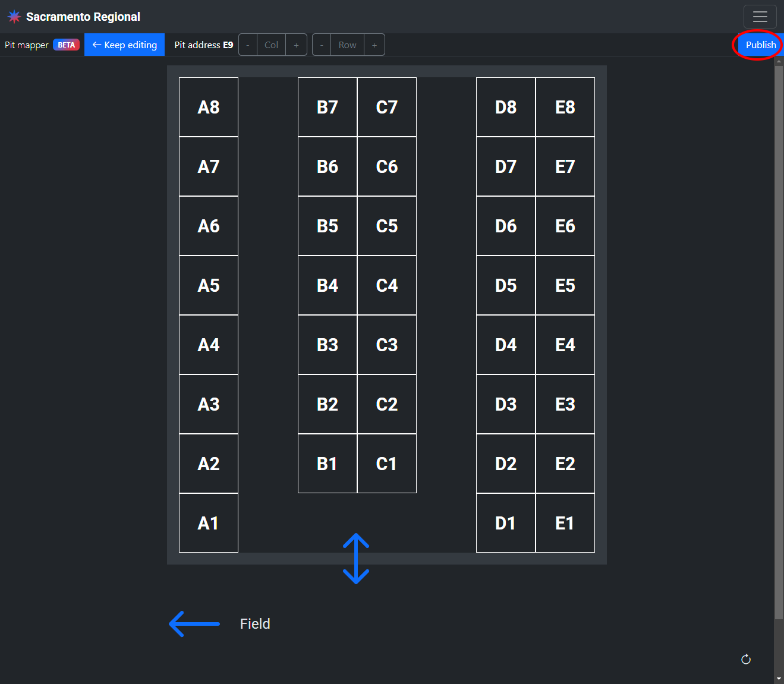Remove a row with the minus Row button
Image resolution: width=784 pixels, height=684 pixels.
(322, 45)
